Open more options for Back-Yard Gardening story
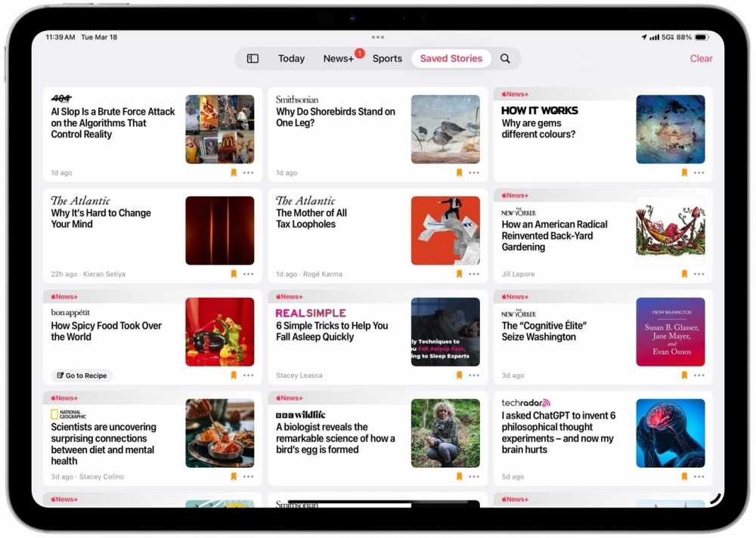The height and width of the screenshot is (538, 756). [x=699, y=274]
